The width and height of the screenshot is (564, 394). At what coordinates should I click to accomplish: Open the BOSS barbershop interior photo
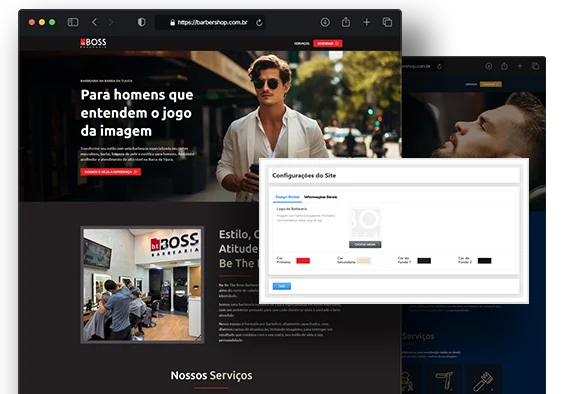coord(142,284)
